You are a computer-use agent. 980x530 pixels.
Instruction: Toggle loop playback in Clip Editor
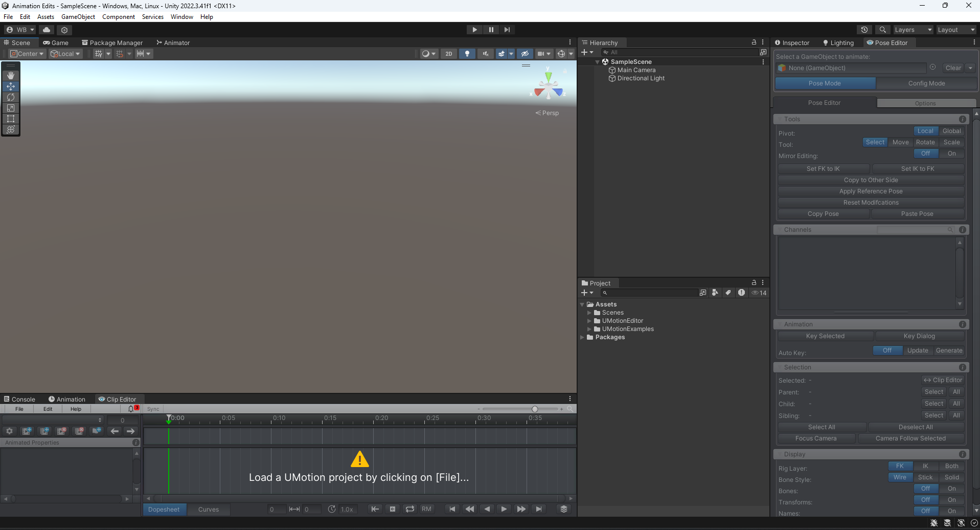(x=410, y=509)
